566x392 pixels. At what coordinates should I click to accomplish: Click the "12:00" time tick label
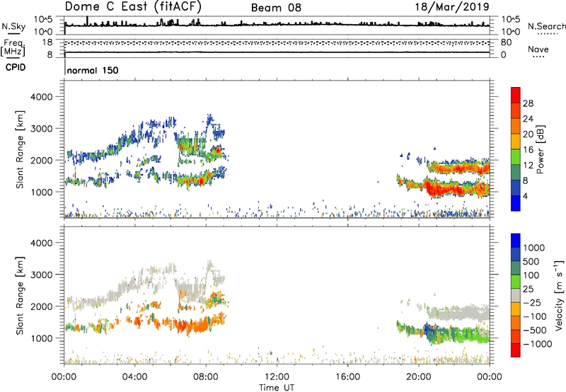click(x=277, y=377)
